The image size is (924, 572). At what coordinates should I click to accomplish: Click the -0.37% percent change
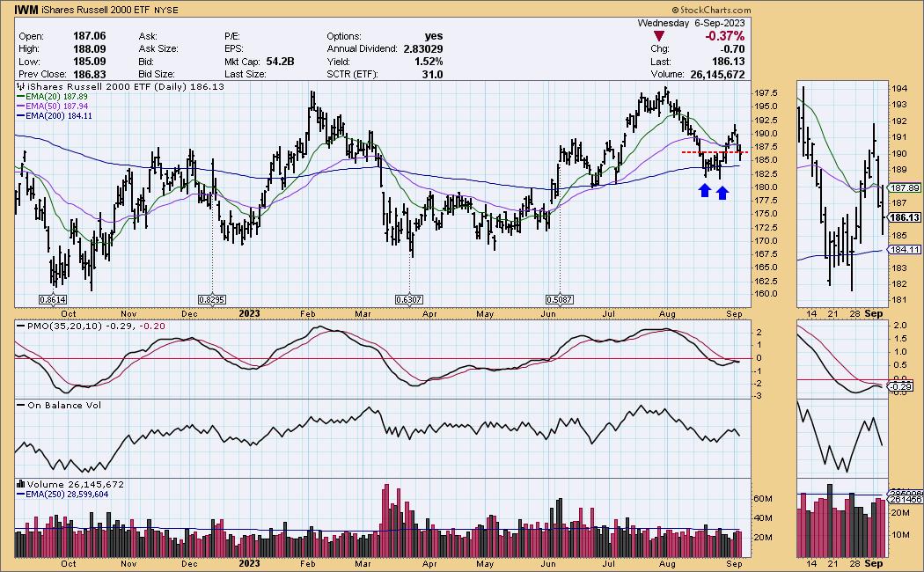[725, 37]
